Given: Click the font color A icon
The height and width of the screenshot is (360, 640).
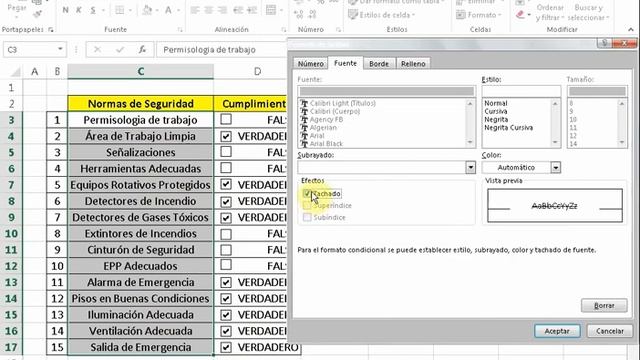Looking at the screenshot, I should pyautogui.click(x=168, y=10).
